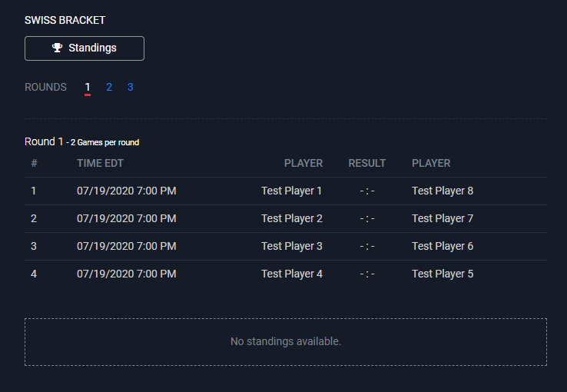The image size is (567, 392).
Task: Click Test Player 5 name
Action: click(443, 274)
